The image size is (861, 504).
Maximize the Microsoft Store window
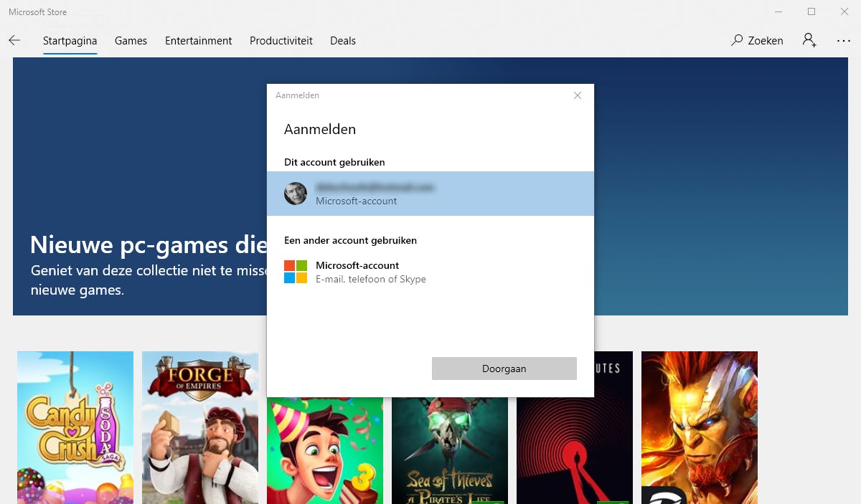[x=811, y=11]
